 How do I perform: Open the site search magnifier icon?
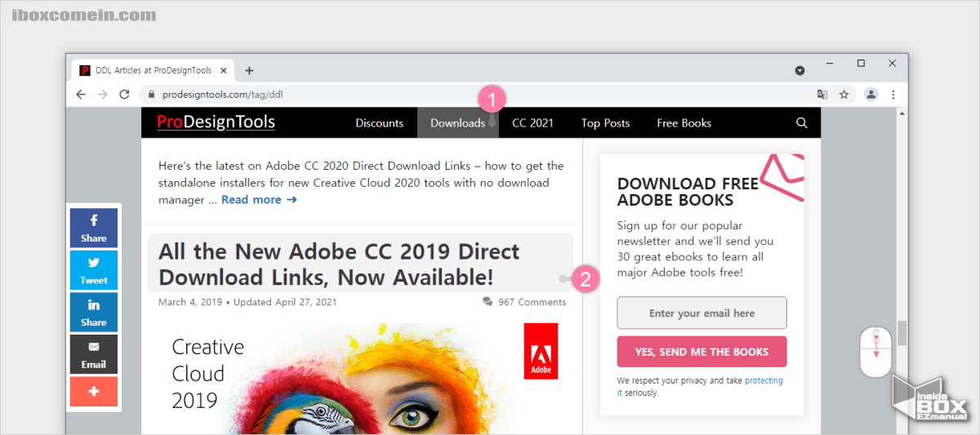tap(801, 123)
